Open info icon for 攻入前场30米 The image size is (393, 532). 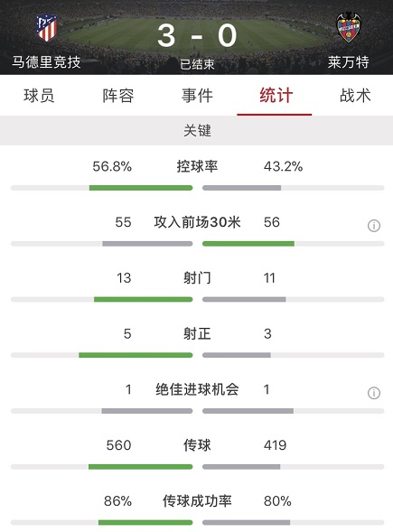coord(374,226)
